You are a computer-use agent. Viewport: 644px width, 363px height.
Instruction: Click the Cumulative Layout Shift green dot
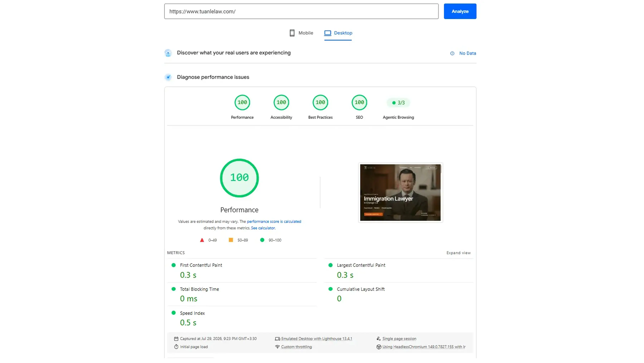tap(330, 289)
